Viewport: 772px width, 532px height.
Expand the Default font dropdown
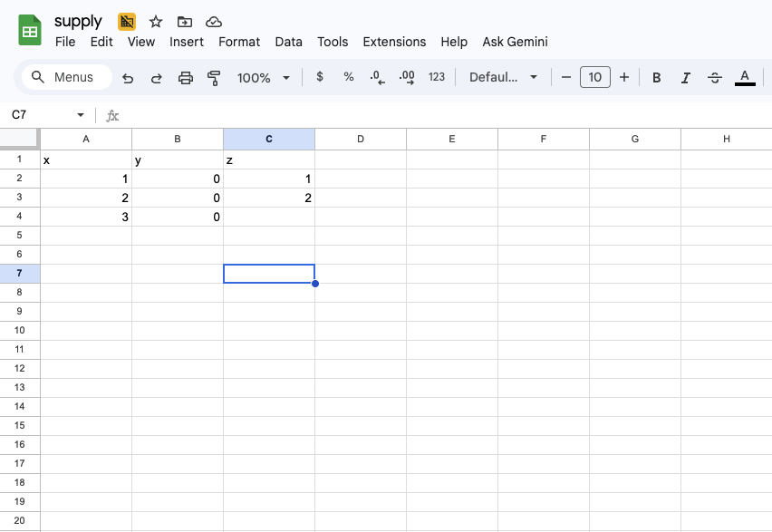pos(503,78)
